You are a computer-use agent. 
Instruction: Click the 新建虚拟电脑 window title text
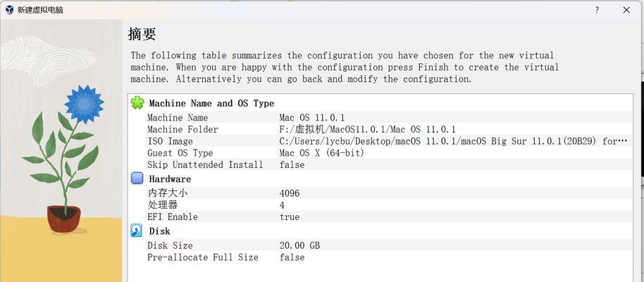40,11
